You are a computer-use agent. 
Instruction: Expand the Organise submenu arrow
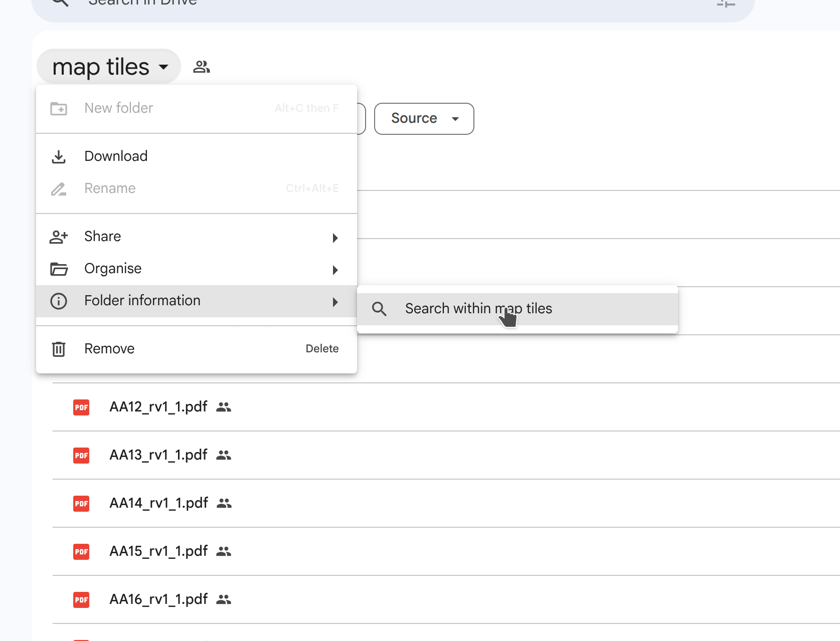coord(335,270)
